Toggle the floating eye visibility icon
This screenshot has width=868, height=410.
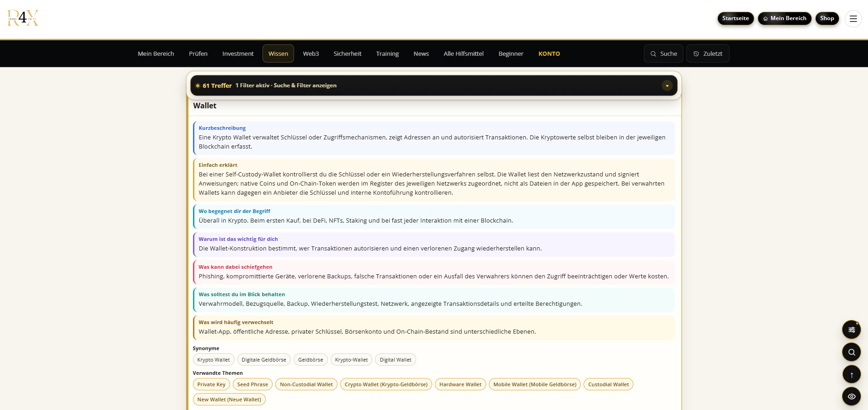pos(852,396)
